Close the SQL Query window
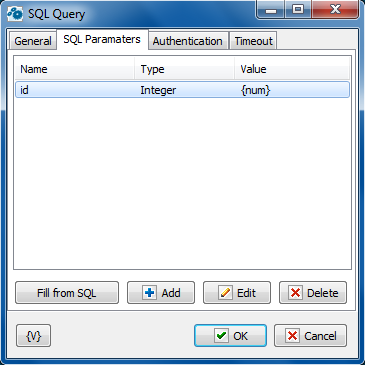This screenshot has width=365, height=365. pos(335,10)
